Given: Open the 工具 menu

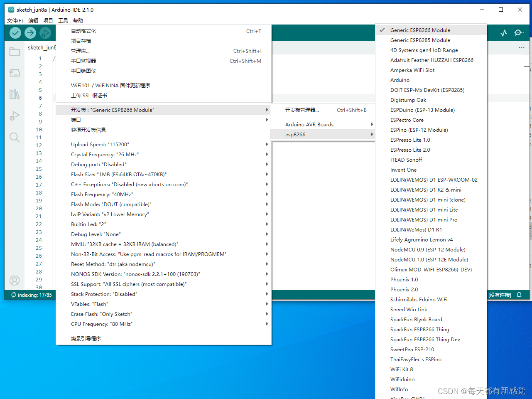Looking at the screenshot, I should pos(63,20).
